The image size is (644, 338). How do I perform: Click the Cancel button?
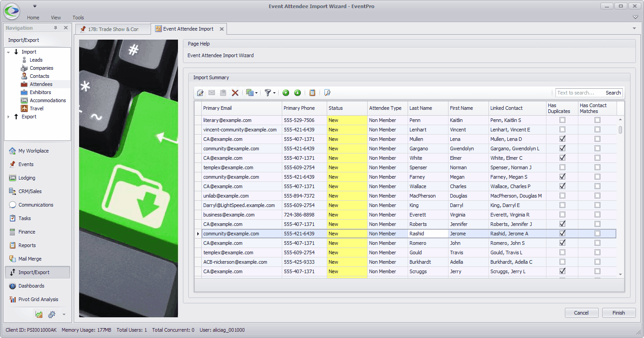(x=581, y=313)
